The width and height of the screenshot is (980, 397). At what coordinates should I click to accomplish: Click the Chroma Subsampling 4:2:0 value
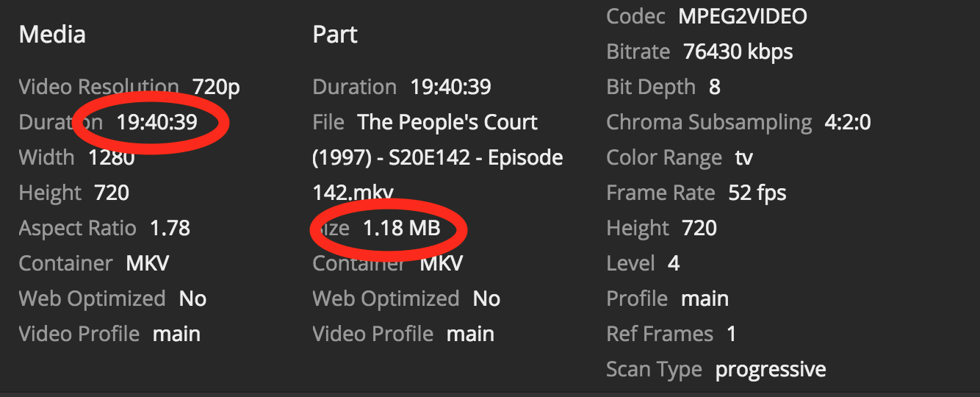(x=848, y=122)
